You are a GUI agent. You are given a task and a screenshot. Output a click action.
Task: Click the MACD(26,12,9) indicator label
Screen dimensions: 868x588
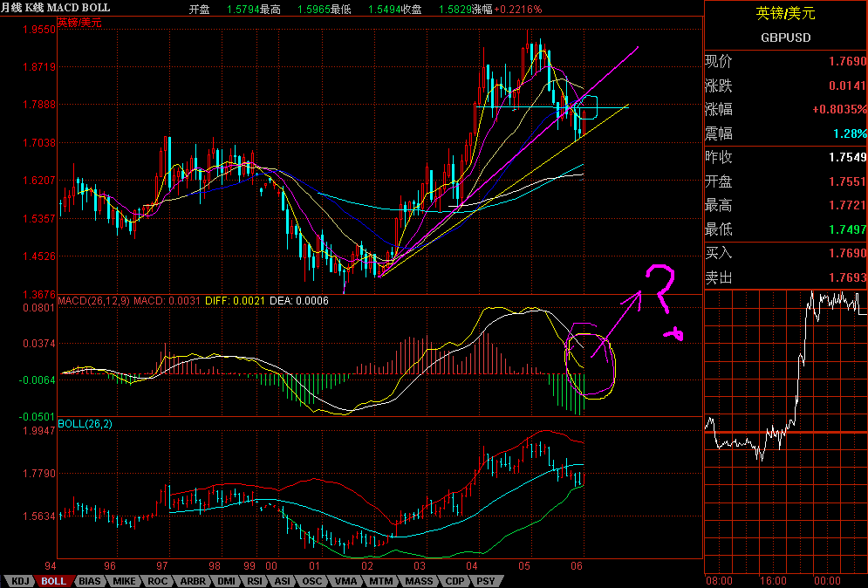94,301
